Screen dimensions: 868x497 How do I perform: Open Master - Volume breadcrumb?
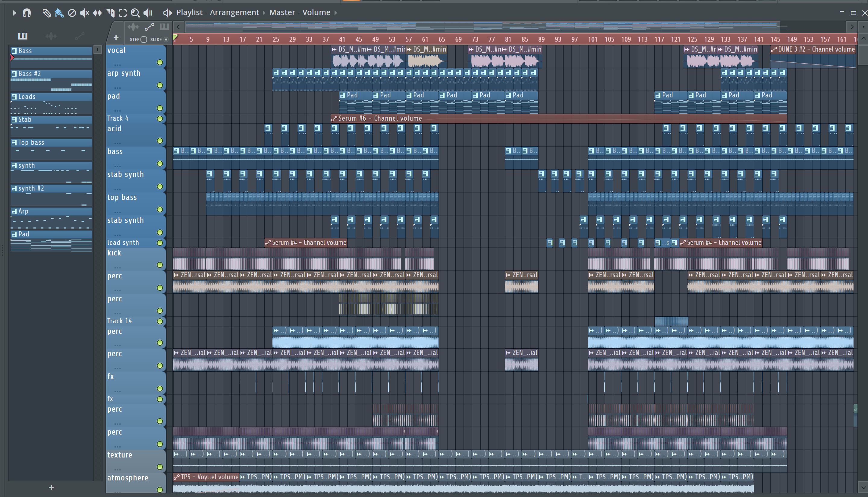pos(300,13)
